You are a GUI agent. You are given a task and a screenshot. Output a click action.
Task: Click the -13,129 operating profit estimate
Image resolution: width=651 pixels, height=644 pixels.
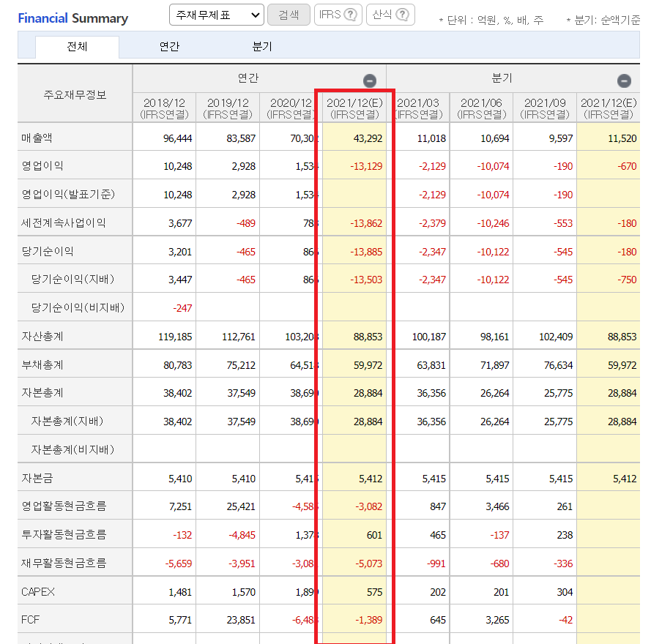(366, 166)
